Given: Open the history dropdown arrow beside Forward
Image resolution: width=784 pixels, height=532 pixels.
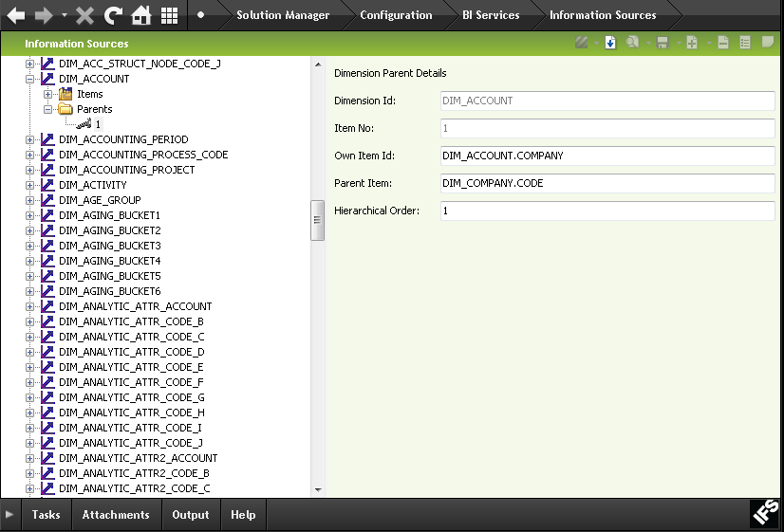Looking at the screenshot, I should [64, 16].
